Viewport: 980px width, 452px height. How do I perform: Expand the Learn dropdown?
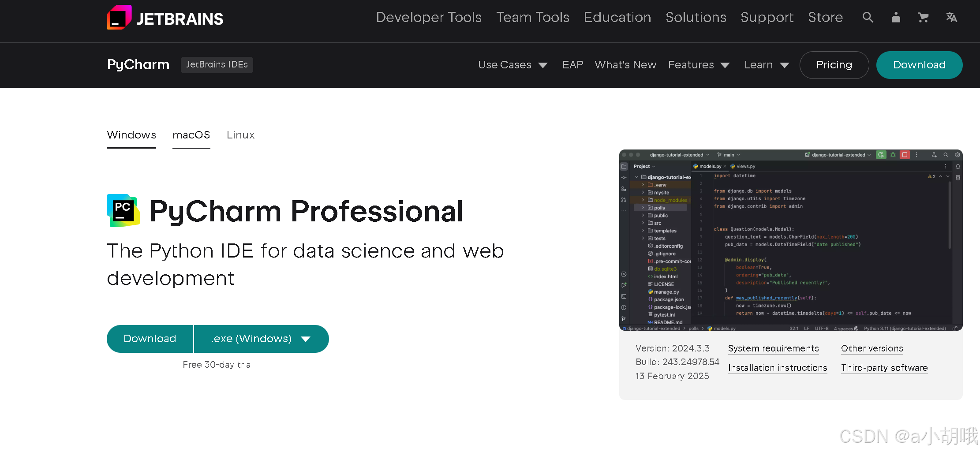point(767,65)
